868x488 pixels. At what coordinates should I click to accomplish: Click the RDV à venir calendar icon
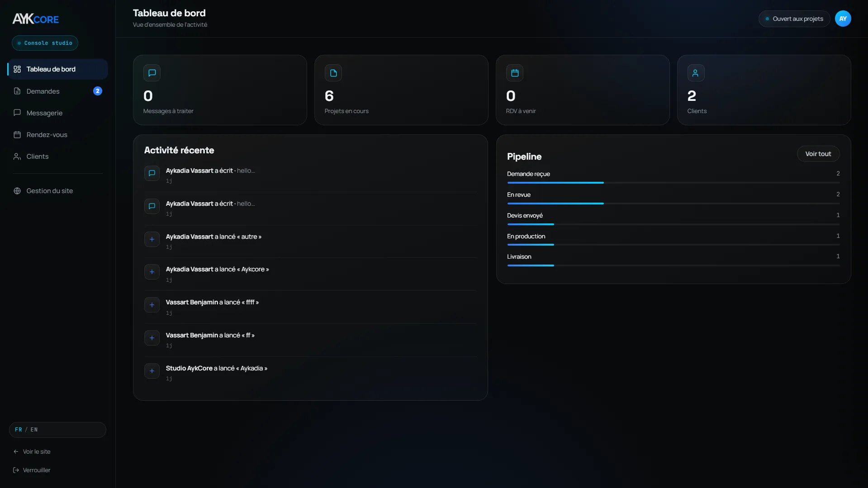tap(515, 73)
